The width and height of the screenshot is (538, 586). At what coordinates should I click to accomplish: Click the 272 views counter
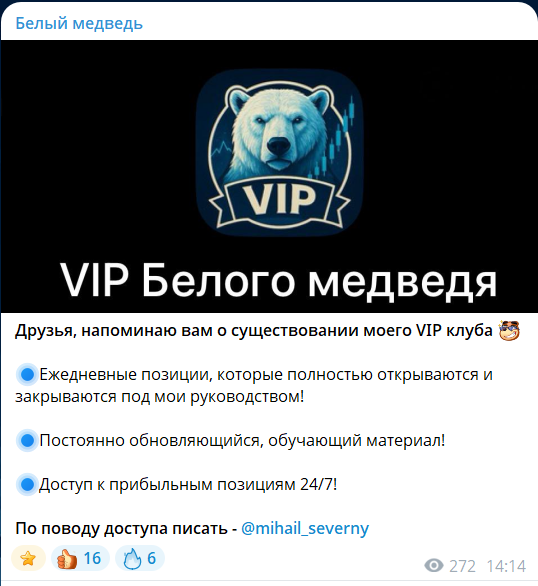point(462,566)
